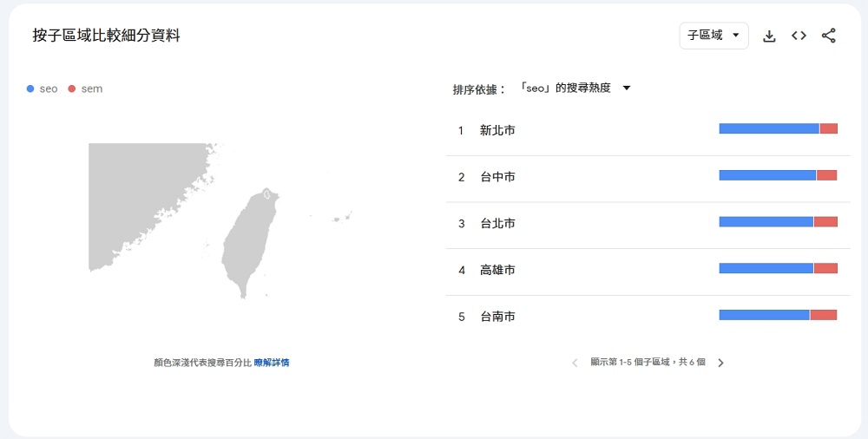
Task: Click the red sem bar for 台南市
Action: point(823,315)
